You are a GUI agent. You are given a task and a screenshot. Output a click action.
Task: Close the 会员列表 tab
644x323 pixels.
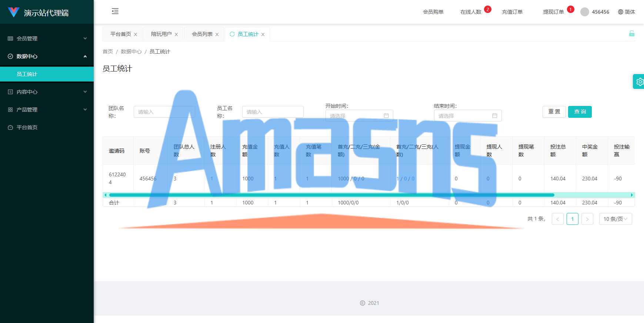pos(217,34)
